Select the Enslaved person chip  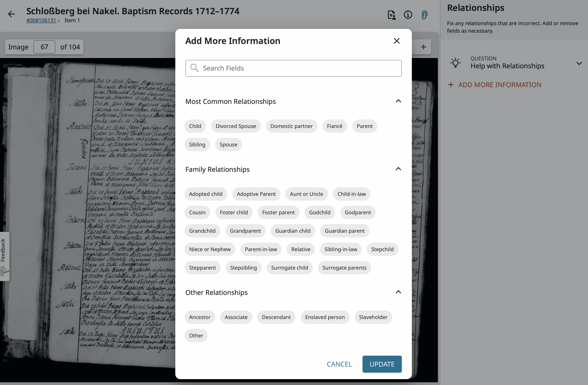[325, 317]
